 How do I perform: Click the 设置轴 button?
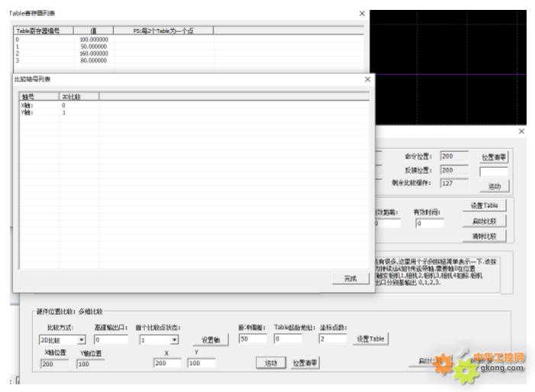pos(211,340)
